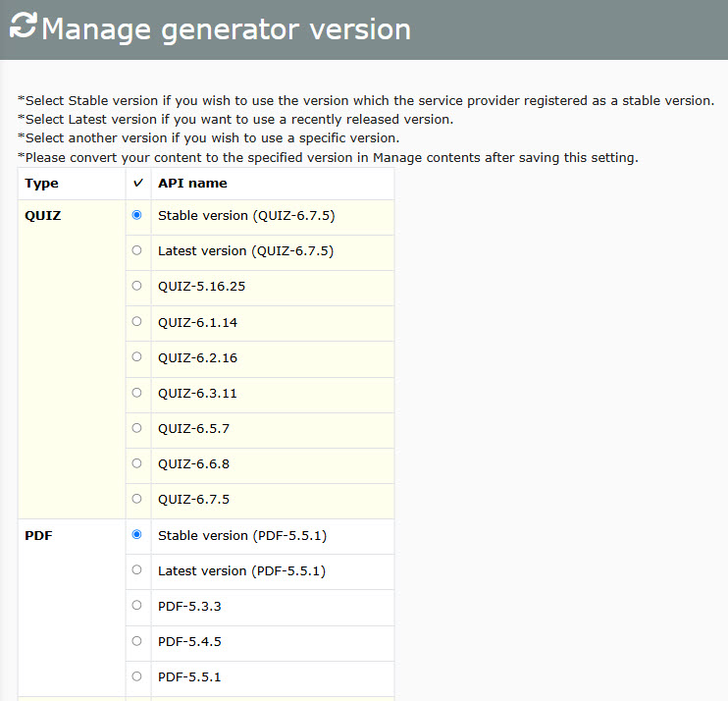Choose PDF-5.4.5 version radio button
The image size is (728, 701).
tap(136, 641)
